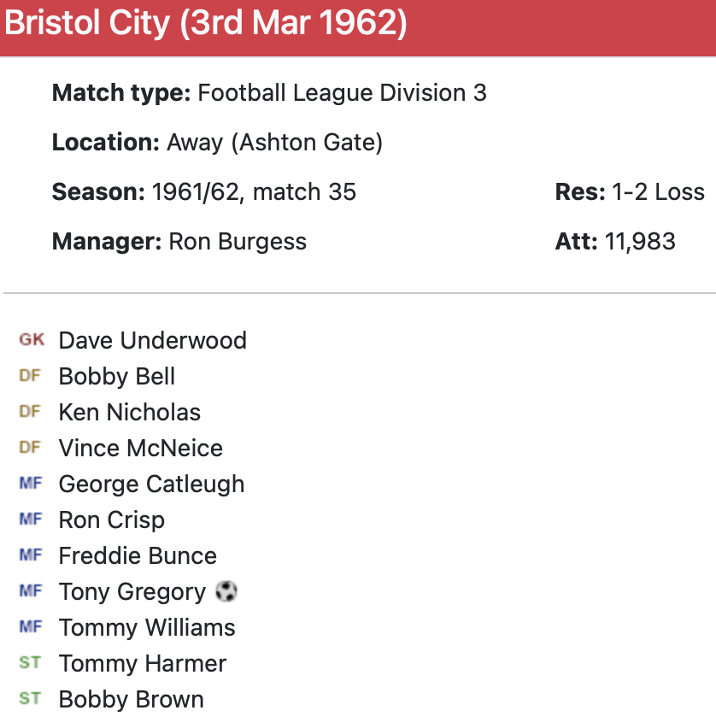Click the ST icon next to Bobby Brown

(30, 699)
